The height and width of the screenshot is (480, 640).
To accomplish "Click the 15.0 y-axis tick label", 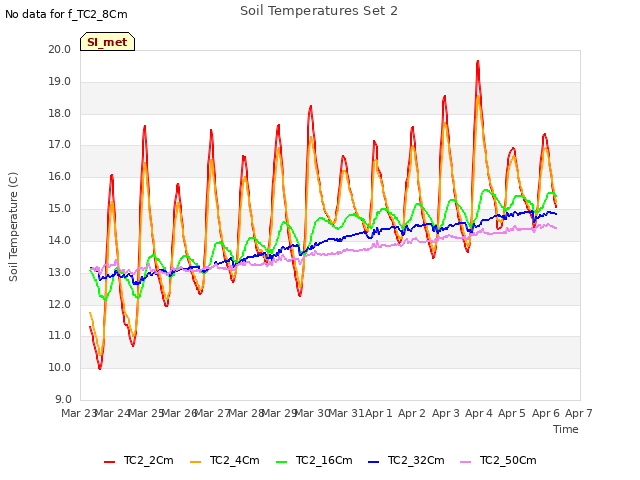I will coord(60,209).
